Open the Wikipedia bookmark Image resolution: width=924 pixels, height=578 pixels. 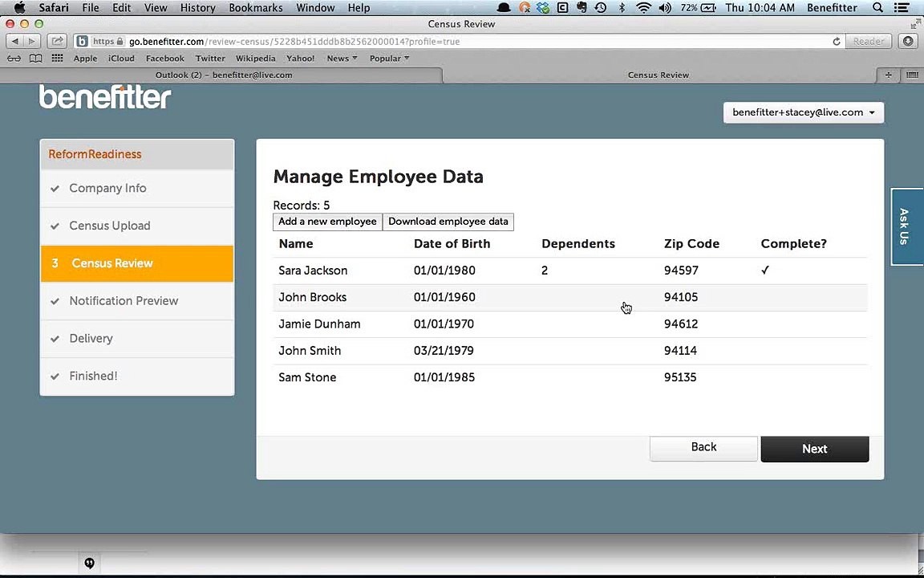tap(255, 59)
